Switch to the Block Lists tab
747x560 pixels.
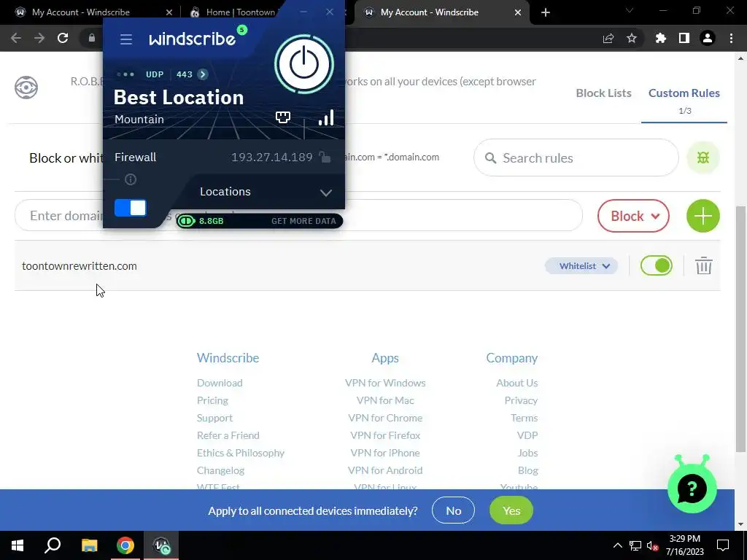[x=603, y=93]
